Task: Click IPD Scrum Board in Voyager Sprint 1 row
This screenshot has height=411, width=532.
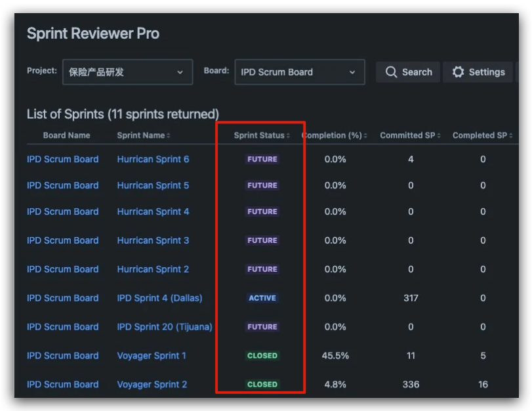Action: point(63,356)
